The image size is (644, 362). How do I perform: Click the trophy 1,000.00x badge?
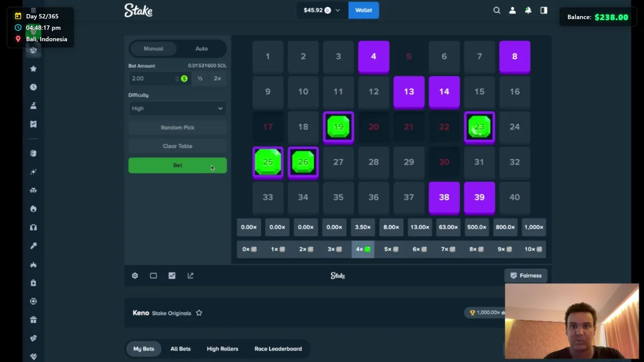(485, 312)
